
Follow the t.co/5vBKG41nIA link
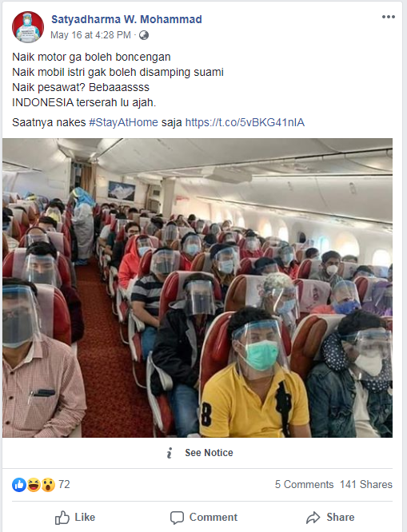tap(245, 122)
